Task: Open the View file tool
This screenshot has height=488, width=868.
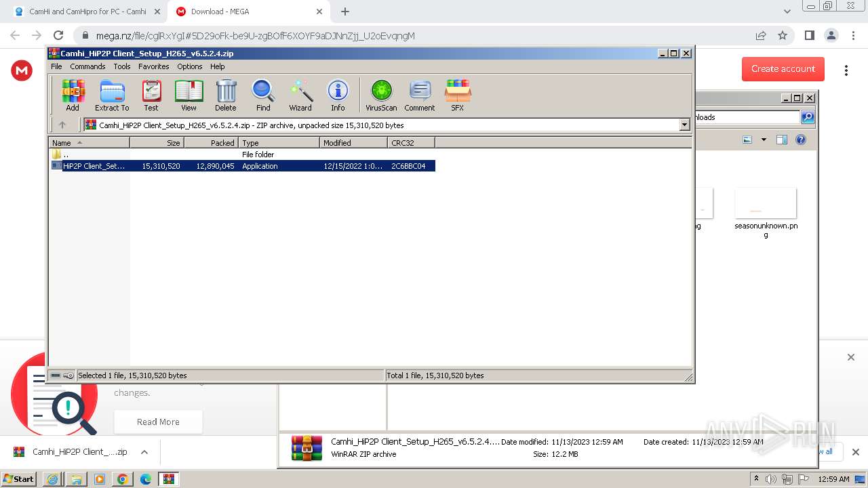Action: pos(189,95)
